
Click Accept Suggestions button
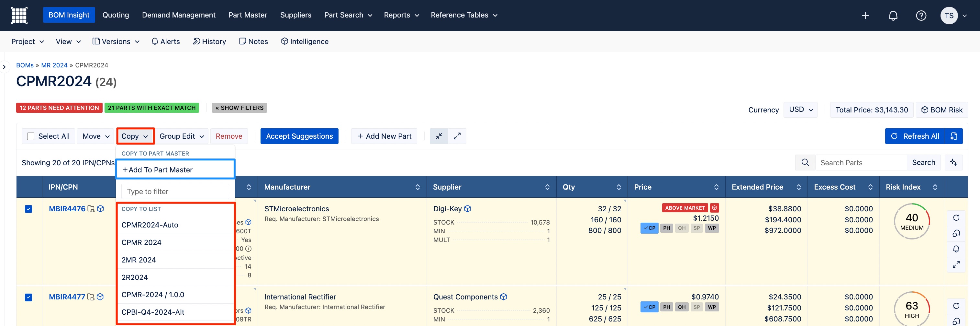tap(299, 136)
